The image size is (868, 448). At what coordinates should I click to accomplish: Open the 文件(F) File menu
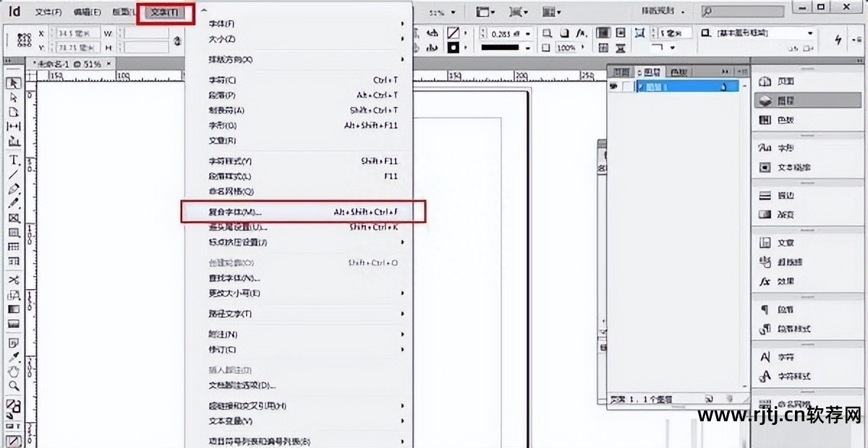(x=48, y=12)
